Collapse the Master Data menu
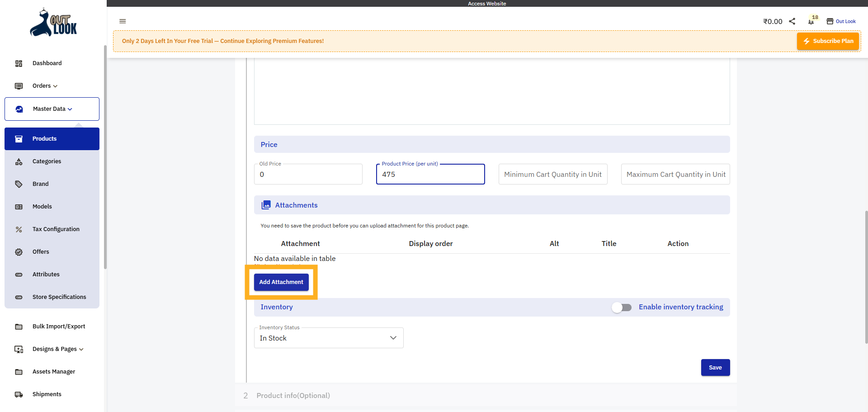This screenshot has height=412, width=868. pos(52,109)
